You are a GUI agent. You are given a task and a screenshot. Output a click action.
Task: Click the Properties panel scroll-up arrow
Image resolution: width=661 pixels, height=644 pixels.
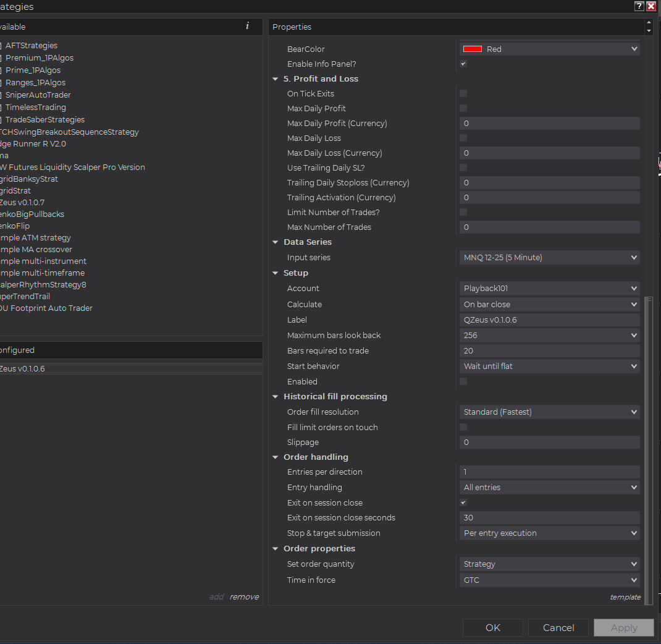tap(648, 23)
